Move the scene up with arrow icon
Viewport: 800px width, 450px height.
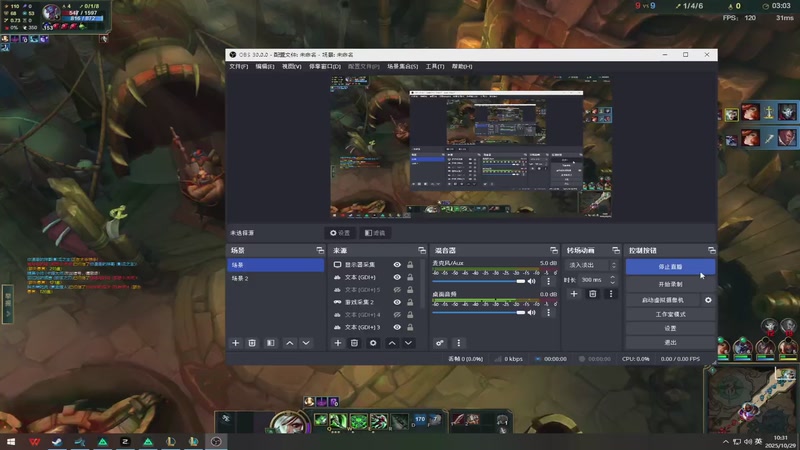(x=290, y=343)
